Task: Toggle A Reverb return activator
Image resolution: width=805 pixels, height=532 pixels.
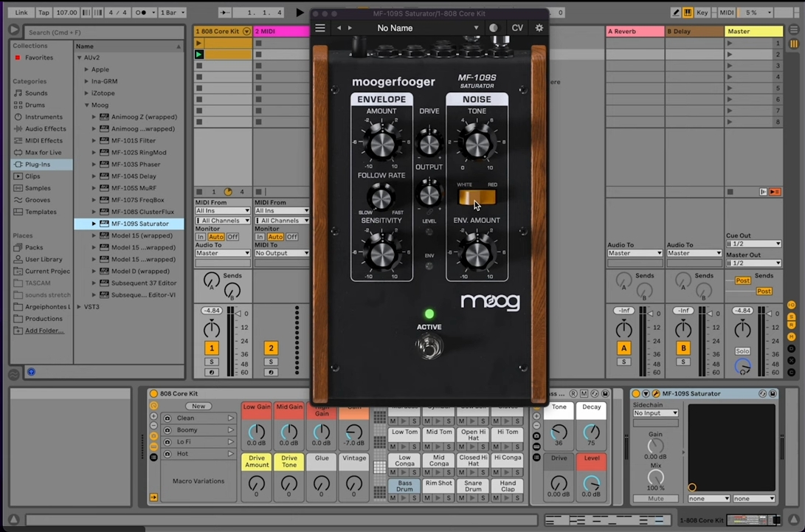Action: (623, 348)
